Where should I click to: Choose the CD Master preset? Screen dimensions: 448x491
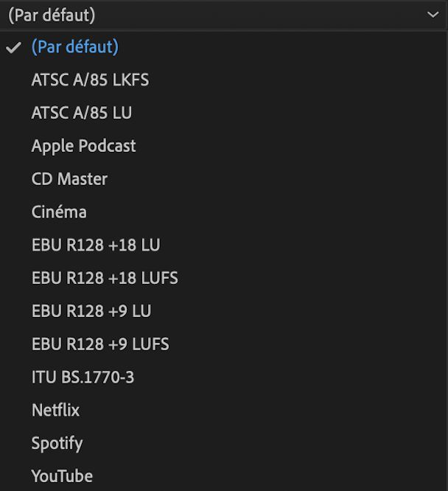pos(69,179)
